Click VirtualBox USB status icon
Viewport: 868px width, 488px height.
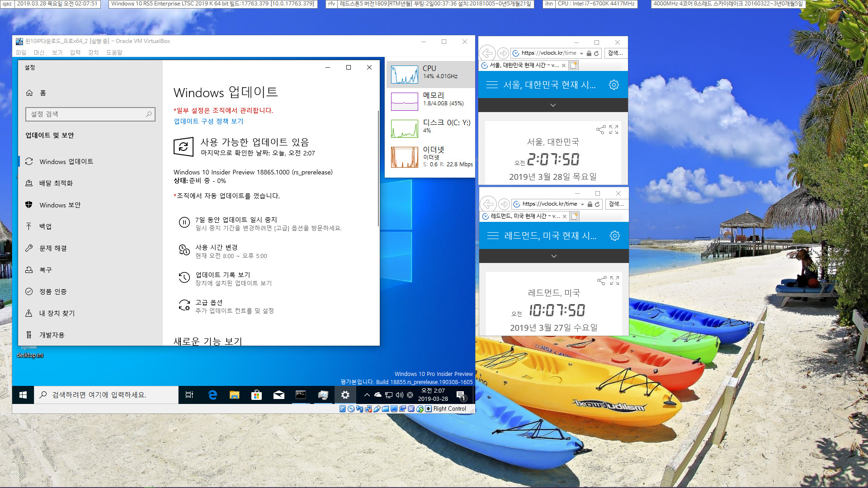(377, 409)
